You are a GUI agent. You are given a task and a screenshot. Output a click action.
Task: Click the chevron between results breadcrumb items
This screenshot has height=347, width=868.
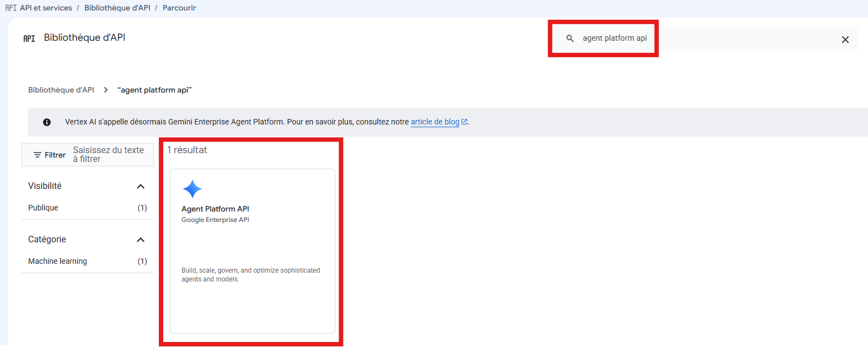(106, 90)
